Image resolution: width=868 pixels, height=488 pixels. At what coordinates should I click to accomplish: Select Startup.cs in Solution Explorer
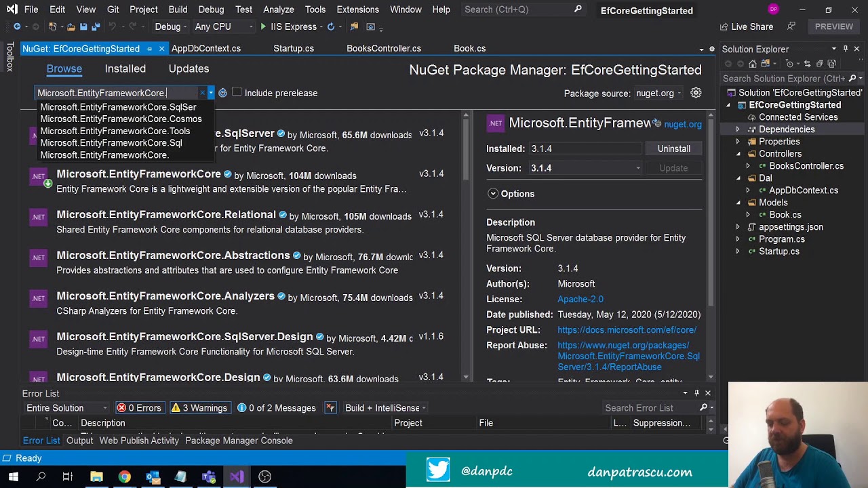tap(778, 251)
